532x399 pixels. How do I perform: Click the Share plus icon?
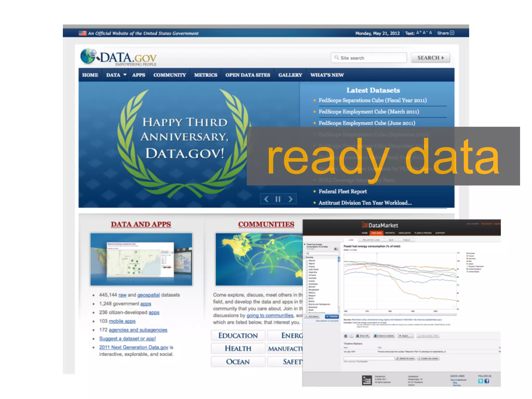452,33
